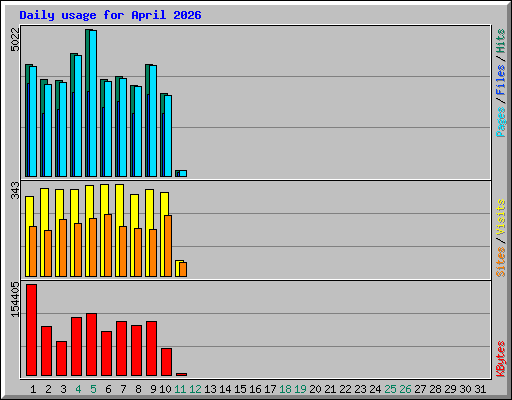Click the "Daily usage for April 2026" title
Image resolution: width=512 pixels, height=400 pixels.
(x=110, y=15)
